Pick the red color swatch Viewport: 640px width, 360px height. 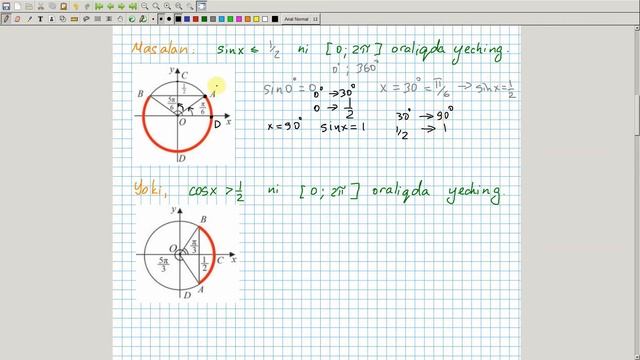tap(196, 19)
